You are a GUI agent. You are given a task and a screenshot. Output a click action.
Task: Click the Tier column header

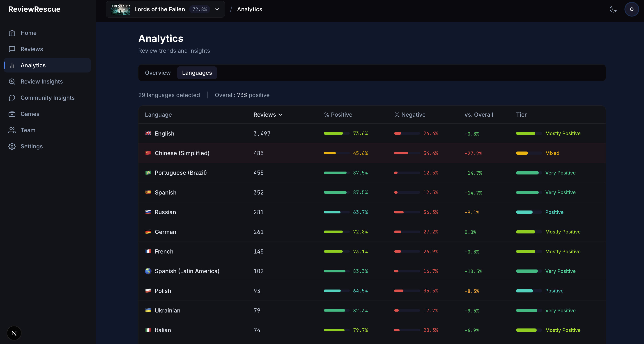521,115
